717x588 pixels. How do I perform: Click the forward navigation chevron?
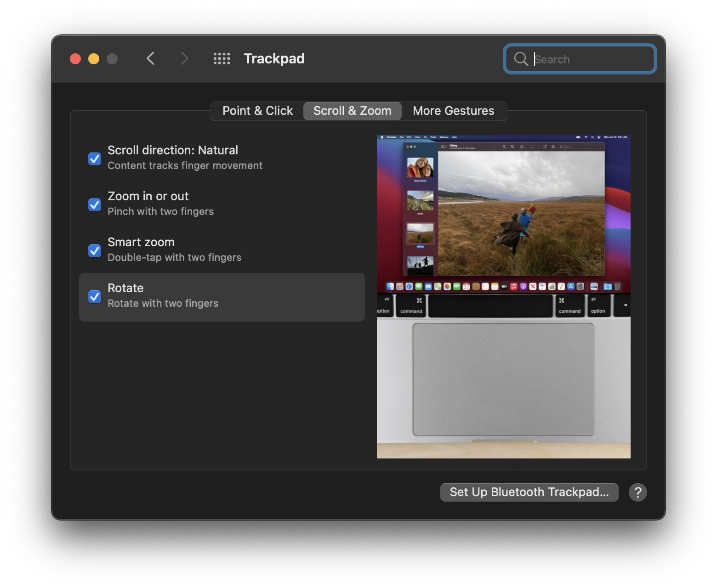point(183,58)
